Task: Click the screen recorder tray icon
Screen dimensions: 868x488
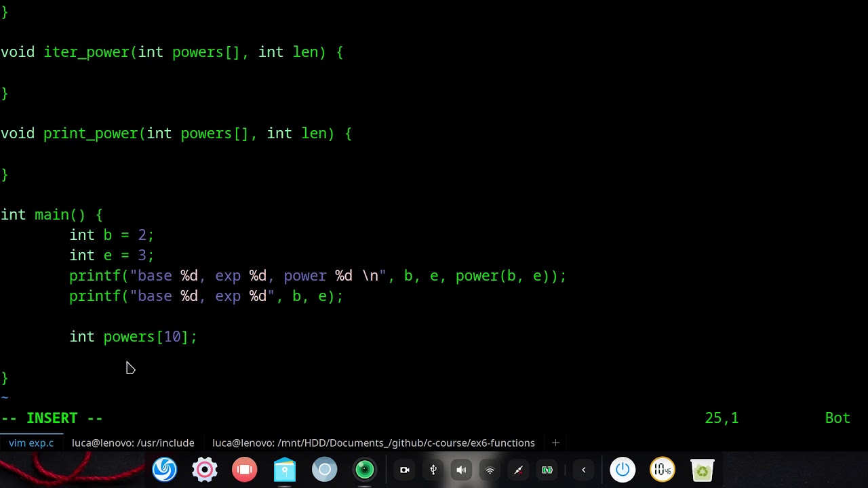Action: pos(405,470)
